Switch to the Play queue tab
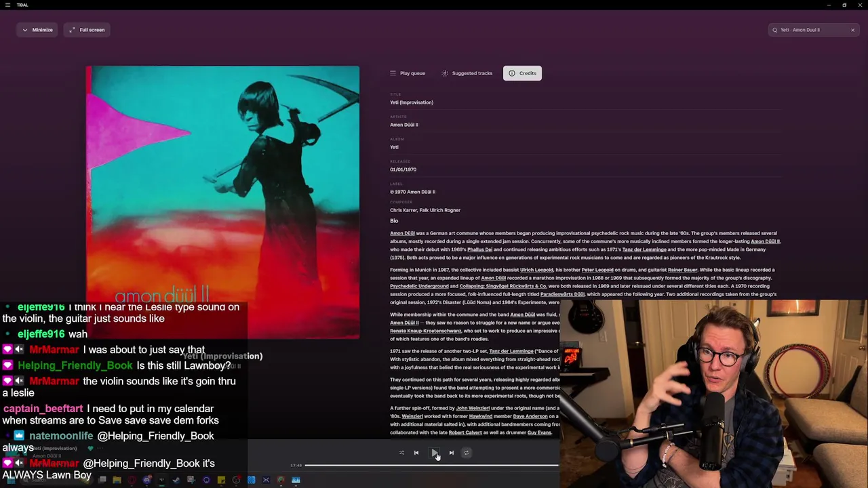This screenshot has height=488, width=868. [408, 73]
